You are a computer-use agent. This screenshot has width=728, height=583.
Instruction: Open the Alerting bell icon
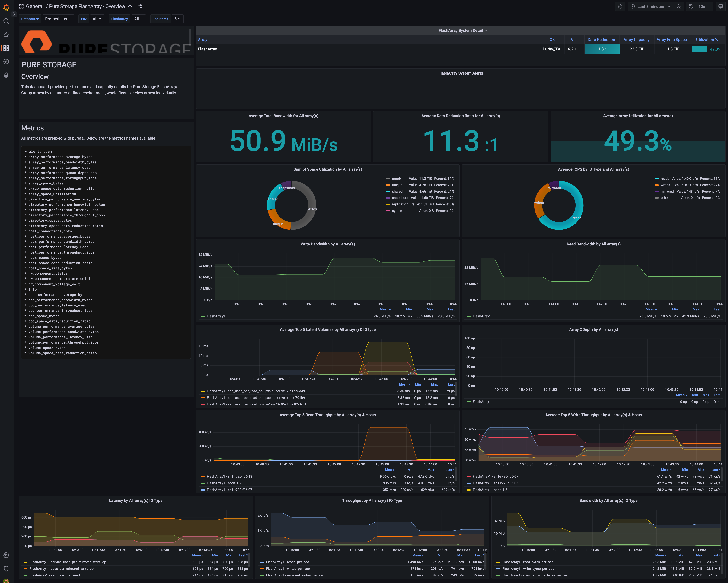pyautogui.click(x=6, y=75)
